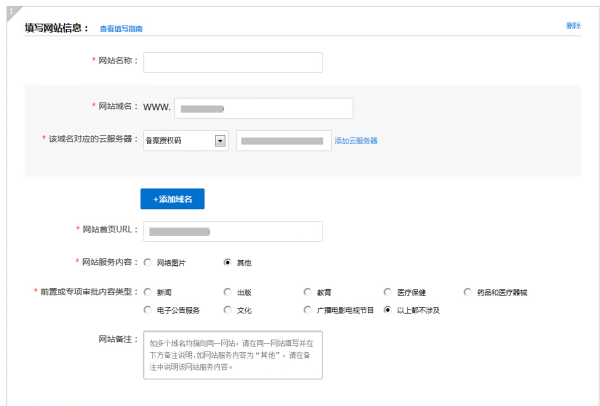Focus the 网站域名 text field

265,107
